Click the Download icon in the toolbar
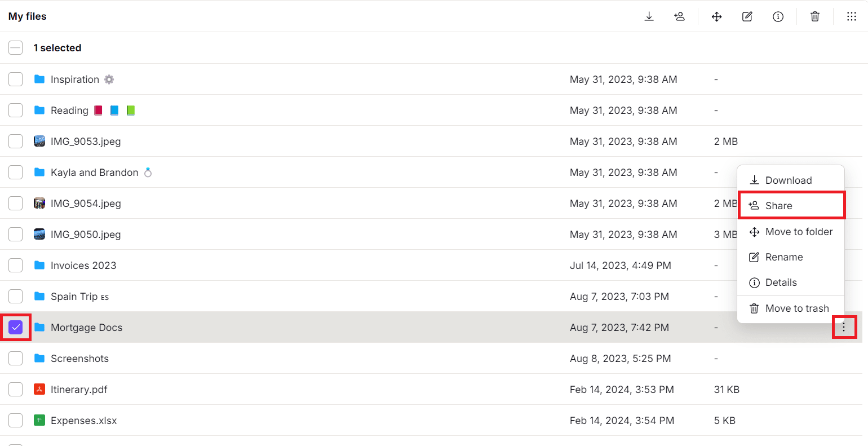The width and height of the screenshot is (868, 446). point(649,16)
